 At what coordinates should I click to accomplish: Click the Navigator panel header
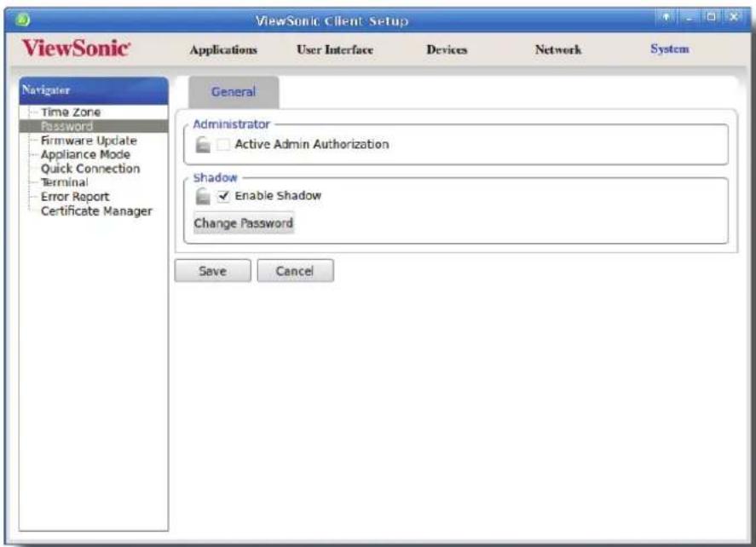click(x=94, y=90)
